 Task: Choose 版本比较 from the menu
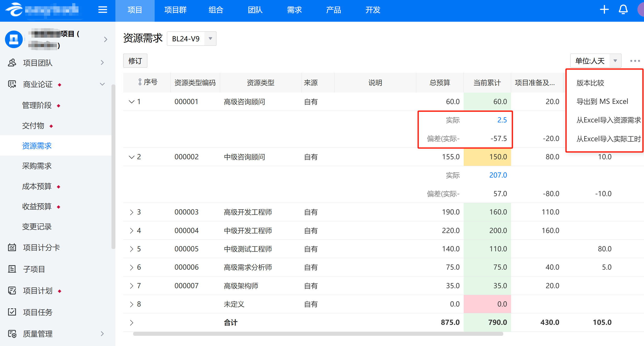click(590, 83)
